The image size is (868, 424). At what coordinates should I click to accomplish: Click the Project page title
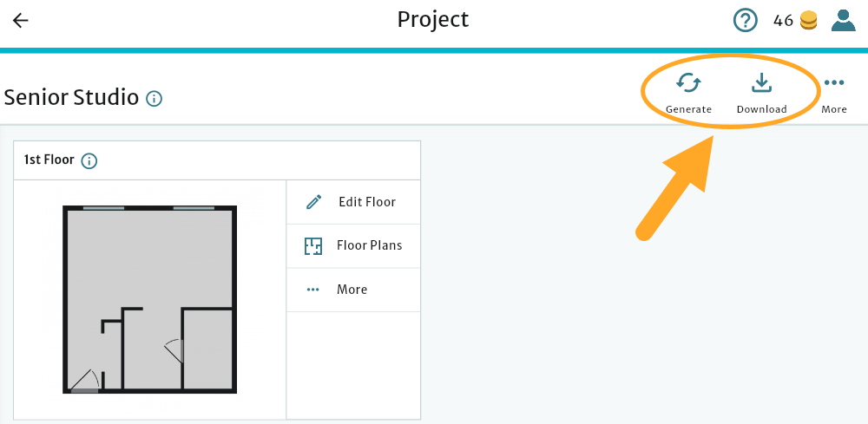(433, 20)
